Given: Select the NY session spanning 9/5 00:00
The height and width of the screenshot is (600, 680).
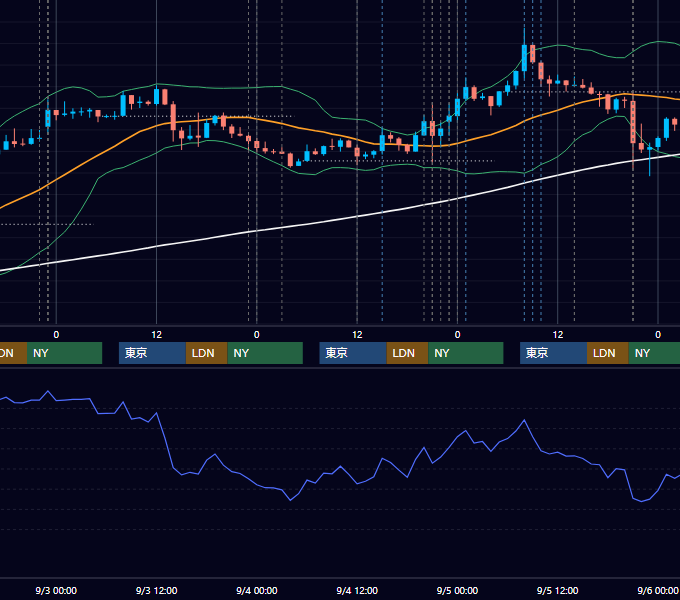Looking at the screenshot, I should coord(465,353).
